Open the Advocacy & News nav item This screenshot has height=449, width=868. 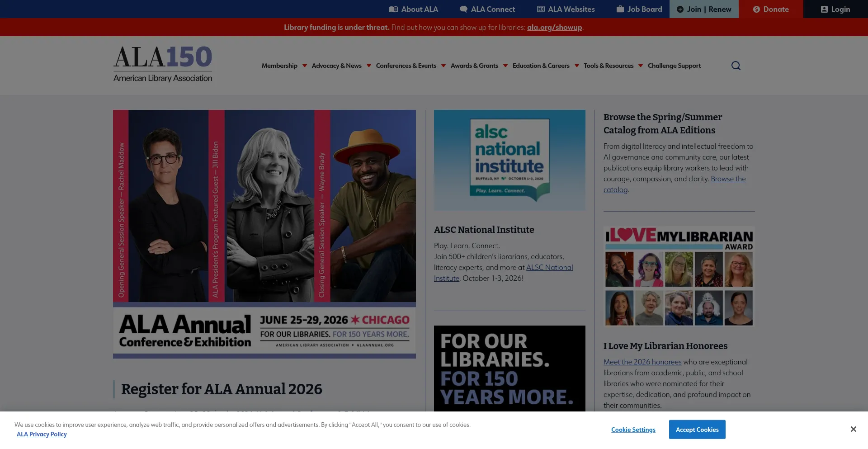pos(337,66)
